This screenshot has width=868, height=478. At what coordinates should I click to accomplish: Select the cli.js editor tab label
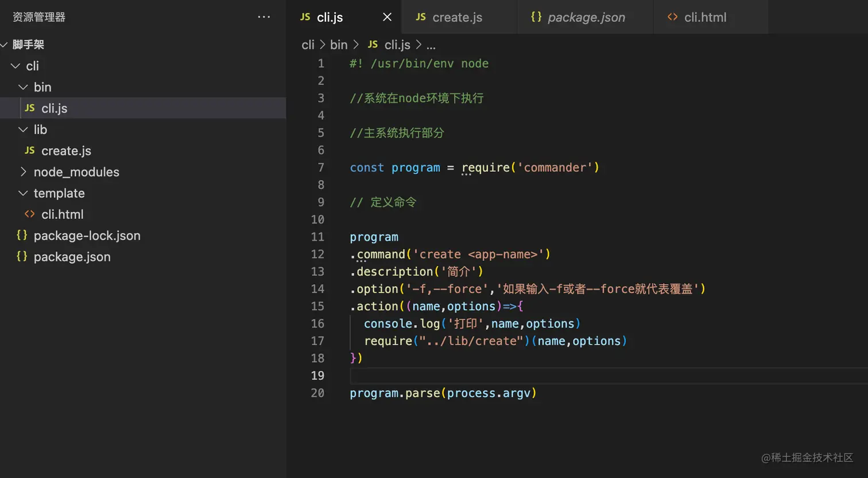[330, 17]
